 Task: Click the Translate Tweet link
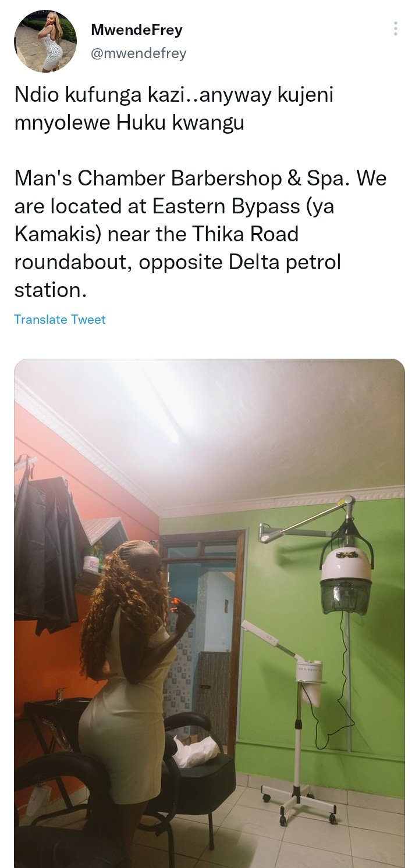coord(60,319)
